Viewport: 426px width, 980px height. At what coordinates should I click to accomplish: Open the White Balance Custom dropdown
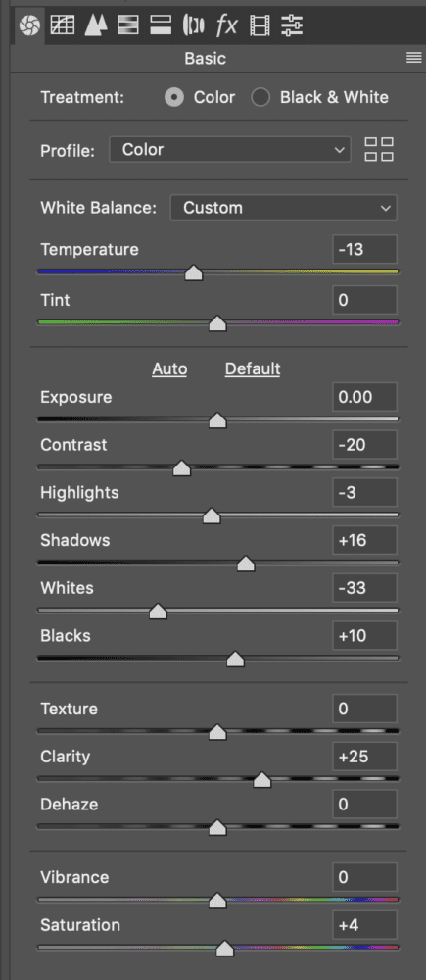[284, 208]
